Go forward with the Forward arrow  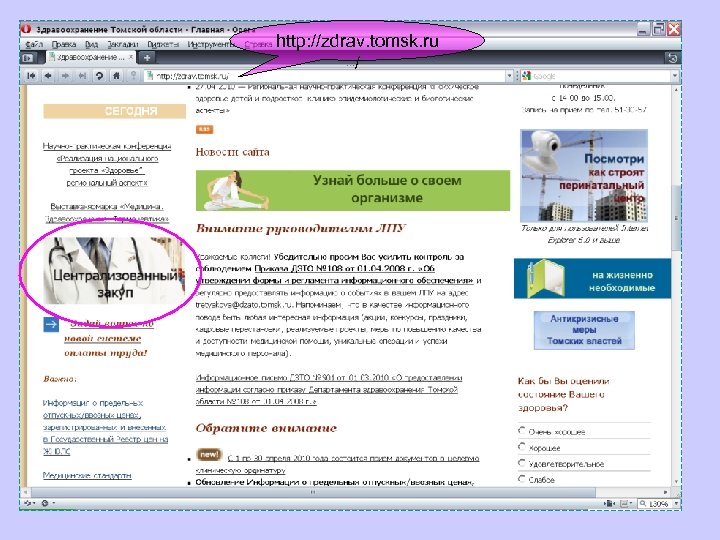coord(65,76)
